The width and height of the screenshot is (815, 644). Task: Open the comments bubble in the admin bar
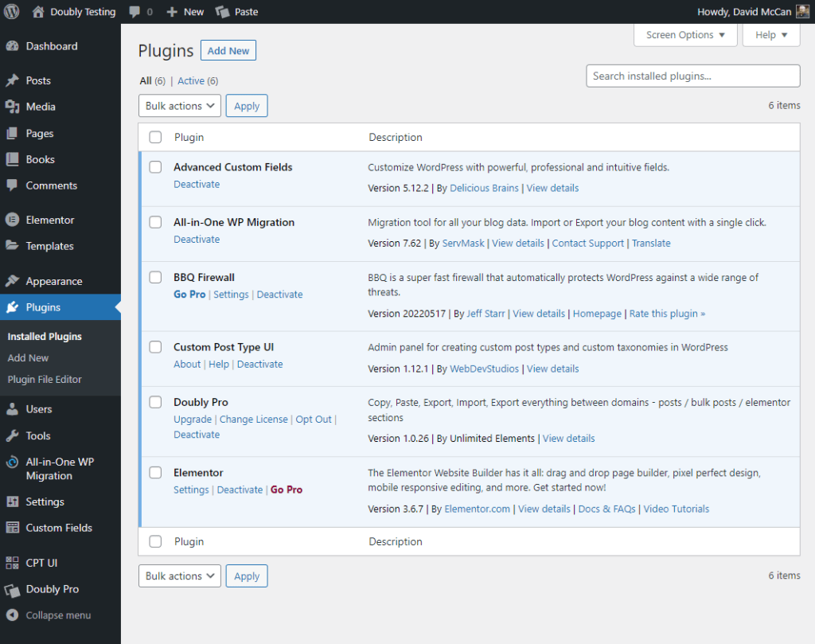[x=134, y=11]
